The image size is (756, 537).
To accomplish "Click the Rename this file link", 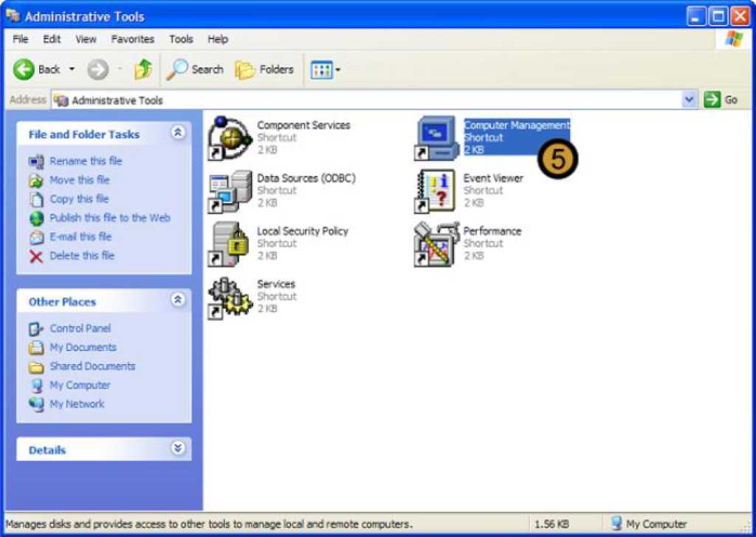I will pyautogui.click(x=86, y=161).
